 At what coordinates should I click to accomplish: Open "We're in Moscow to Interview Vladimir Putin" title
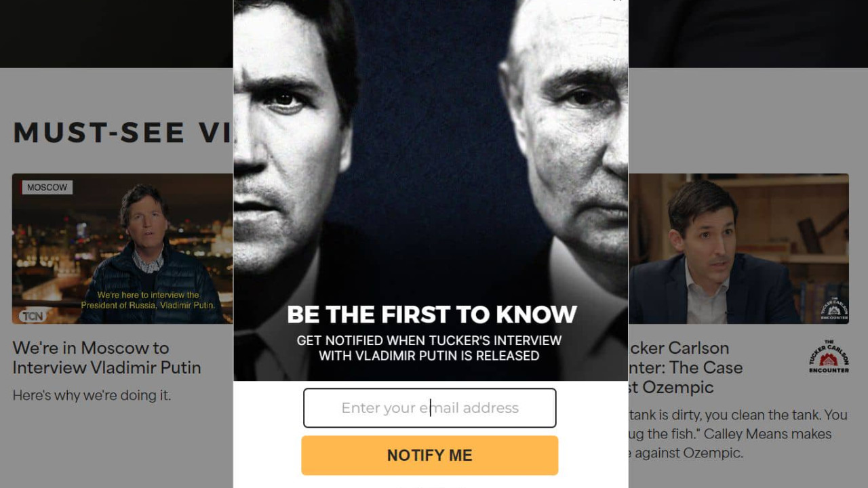pos(106,358)
